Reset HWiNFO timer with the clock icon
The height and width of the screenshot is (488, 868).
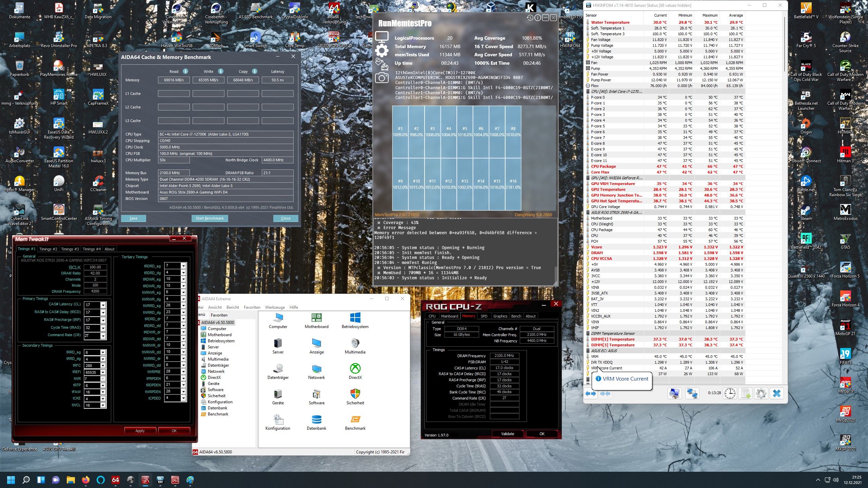pyautogui.click(x=730, y=393)
